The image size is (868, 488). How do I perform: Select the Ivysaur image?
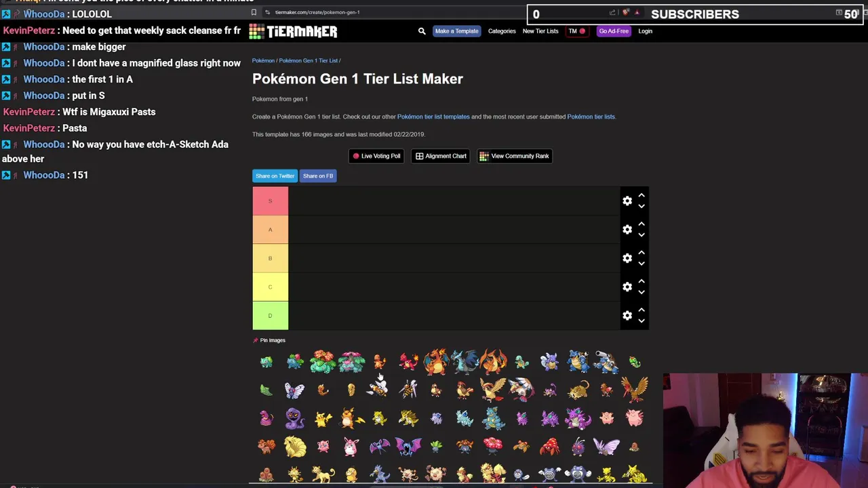[294, 362]
